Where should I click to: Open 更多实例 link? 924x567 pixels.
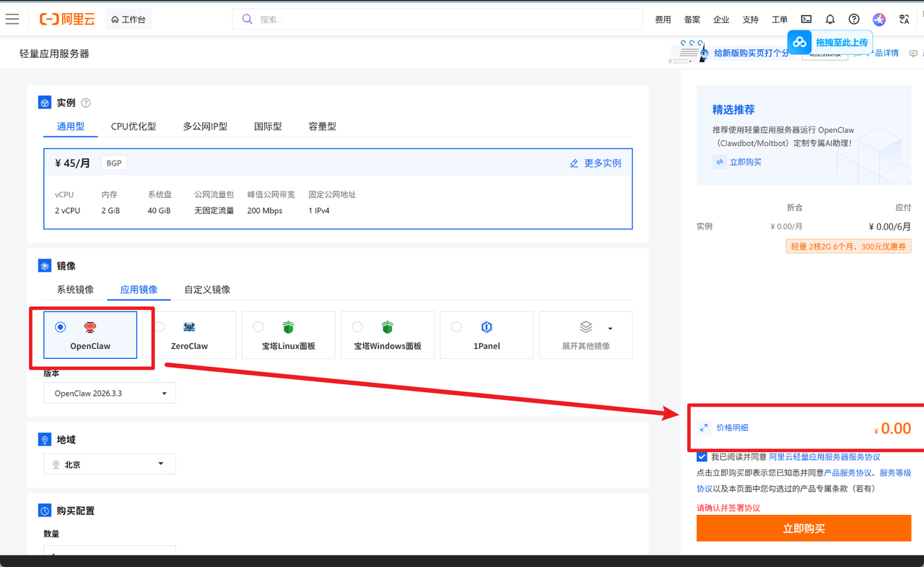(596, 163)
